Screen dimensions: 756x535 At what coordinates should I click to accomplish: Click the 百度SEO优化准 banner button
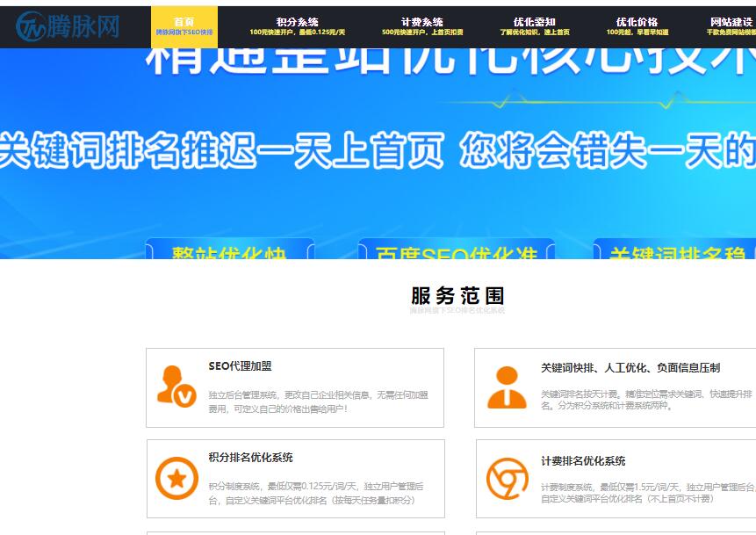456,249
